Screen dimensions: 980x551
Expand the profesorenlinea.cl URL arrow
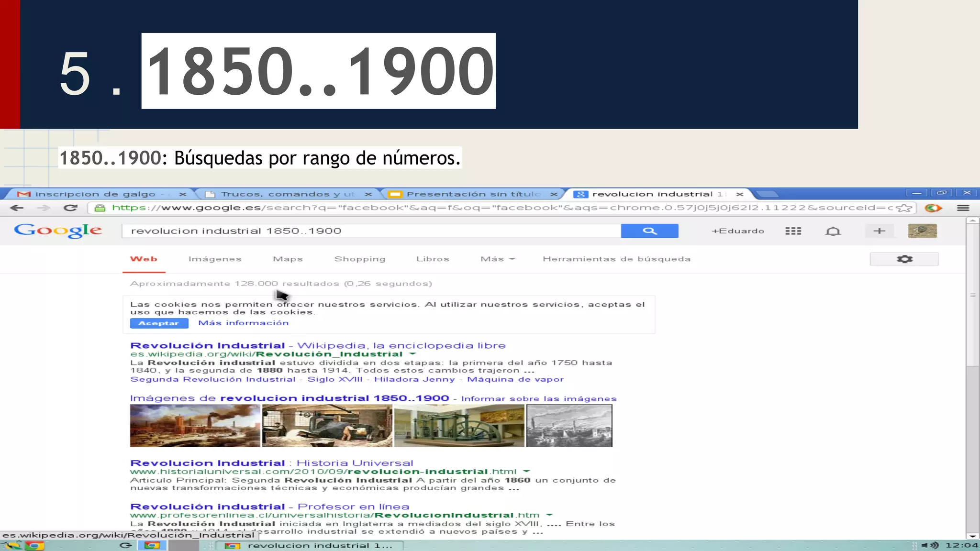pyautogui.click(x=549, y=515)
